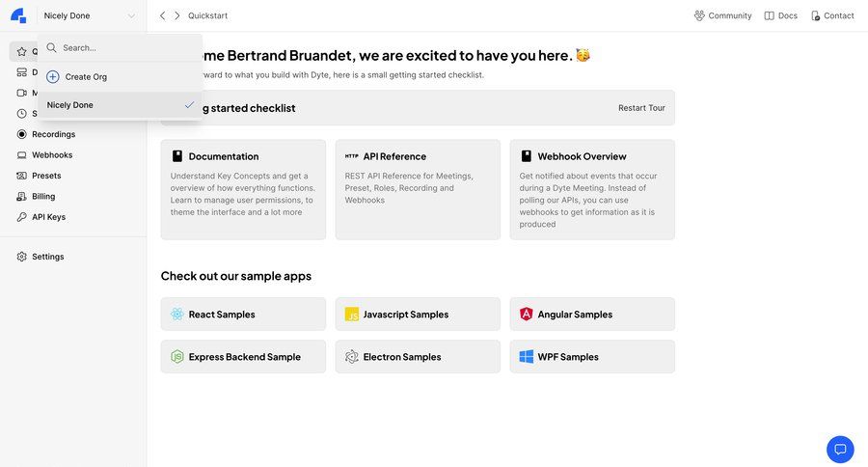
Task: Click the sidebar dashboard layout icon
Action: pos(21,72)
